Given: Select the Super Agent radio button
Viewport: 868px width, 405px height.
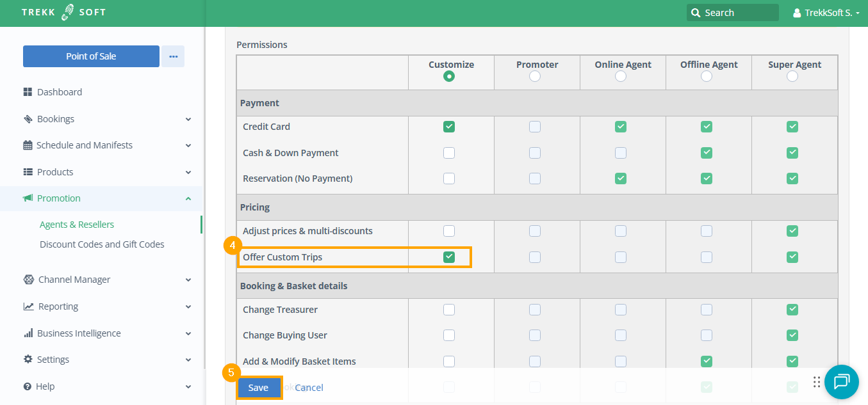Looking at the screenshot, I should [x=792, y=76].
